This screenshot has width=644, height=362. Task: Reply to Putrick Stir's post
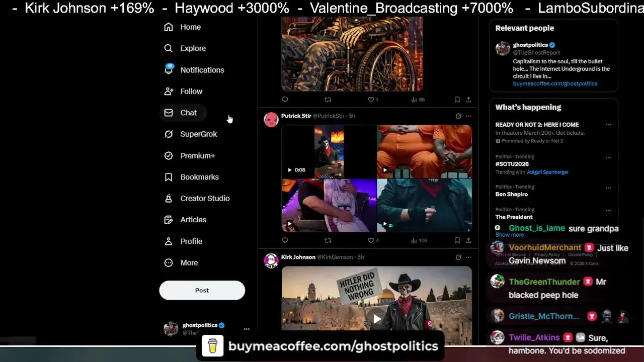point(285,240)
